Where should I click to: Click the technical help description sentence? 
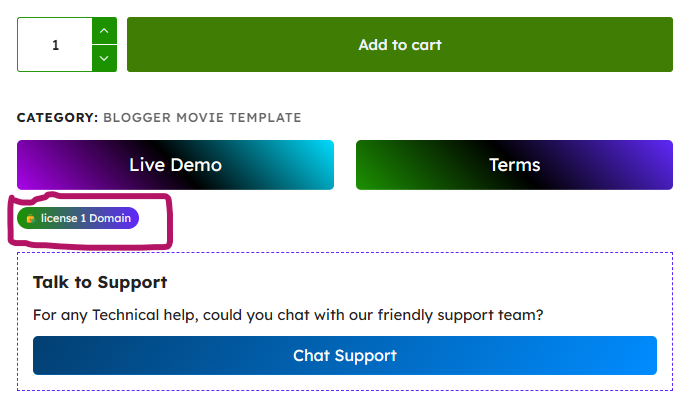288,315
